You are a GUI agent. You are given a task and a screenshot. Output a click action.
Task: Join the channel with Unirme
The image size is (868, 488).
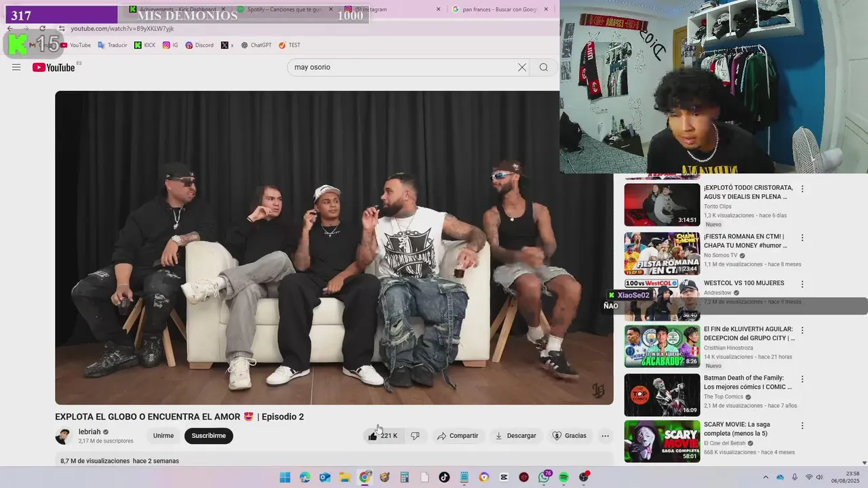pyautogui.click(x=163, y=436)
